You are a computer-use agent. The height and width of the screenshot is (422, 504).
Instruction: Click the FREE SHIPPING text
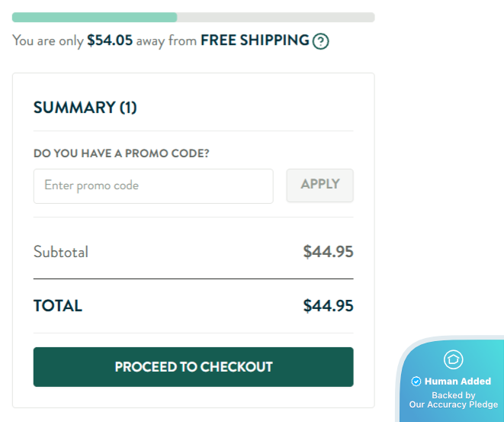(x=255, y=40)
